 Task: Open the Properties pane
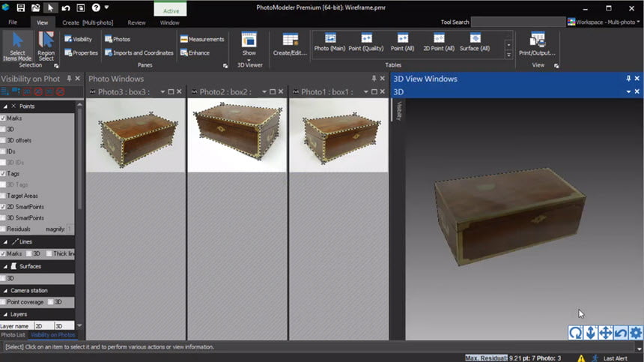coord(82,52)
